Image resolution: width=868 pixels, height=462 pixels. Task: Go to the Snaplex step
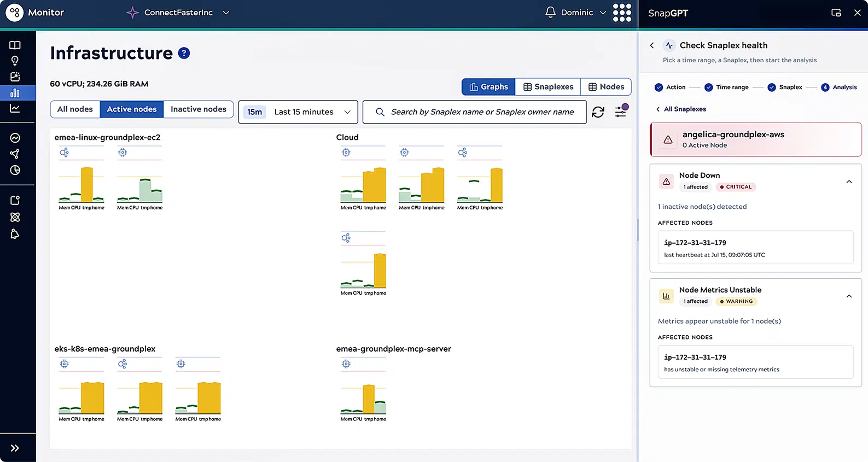tap(785, 87)
